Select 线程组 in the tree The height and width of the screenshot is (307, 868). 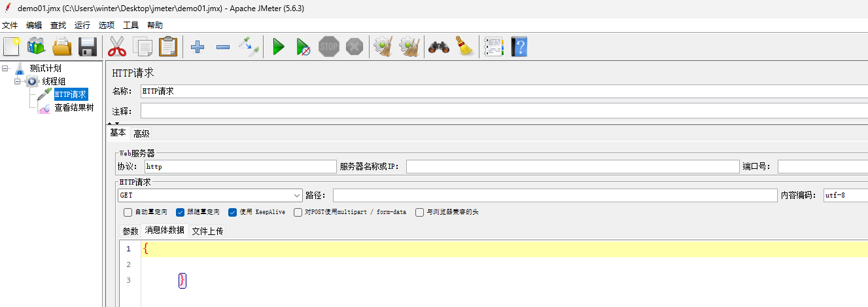click(x=54, y=81)
